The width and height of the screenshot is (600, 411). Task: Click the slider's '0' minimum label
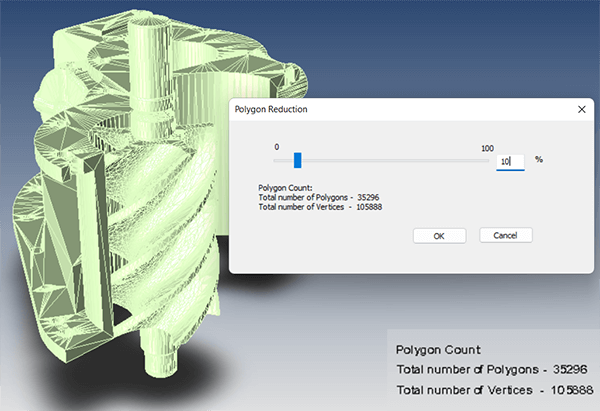[x=277, y=147]
